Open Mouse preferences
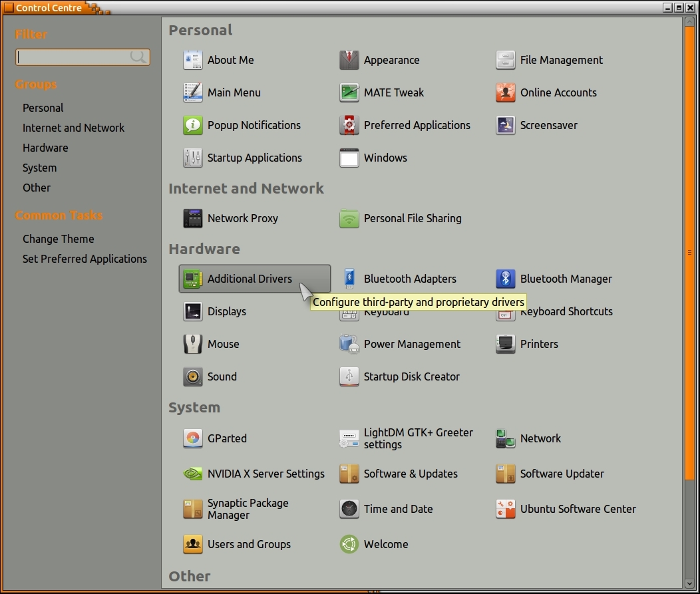The height and width of the screenshot is (594, 700). tap(211, 344)
